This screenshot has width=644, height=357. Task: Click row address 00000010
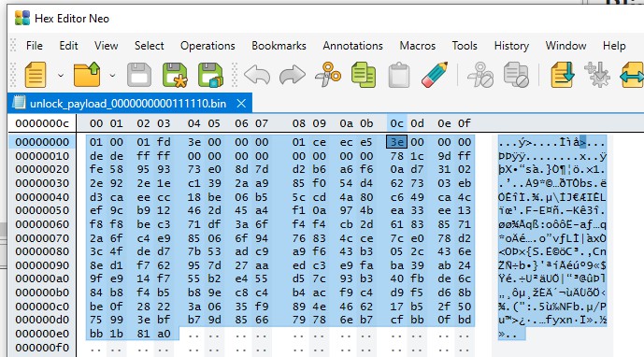tap(42, 156)
